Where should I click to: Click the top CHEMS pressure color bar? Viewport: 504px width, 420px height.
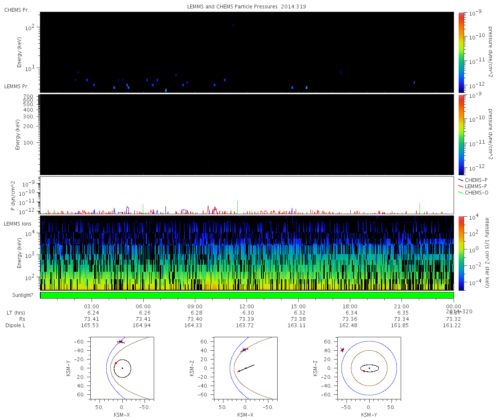[x=461, y=52]
